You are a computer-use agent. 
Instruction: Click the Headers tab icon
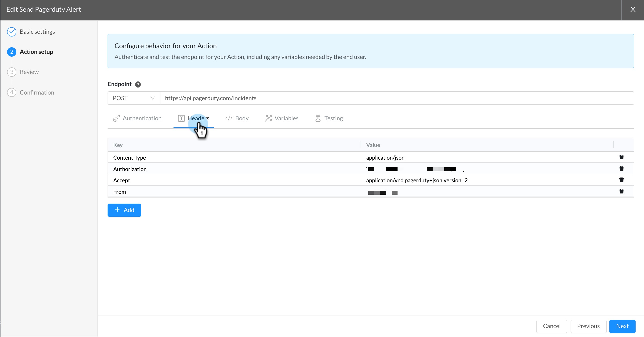pos(181,118)
